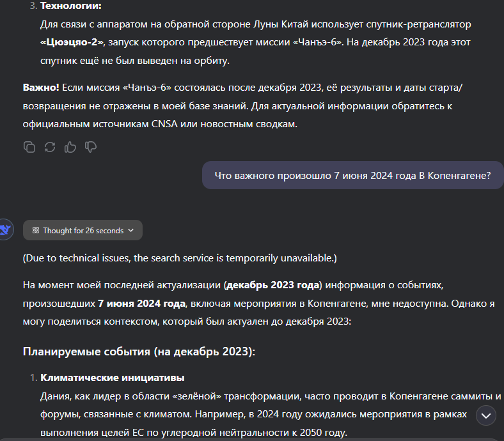Click the search service unavailable notice
This screenshot has height=441, width=504.
coord(180,258)
